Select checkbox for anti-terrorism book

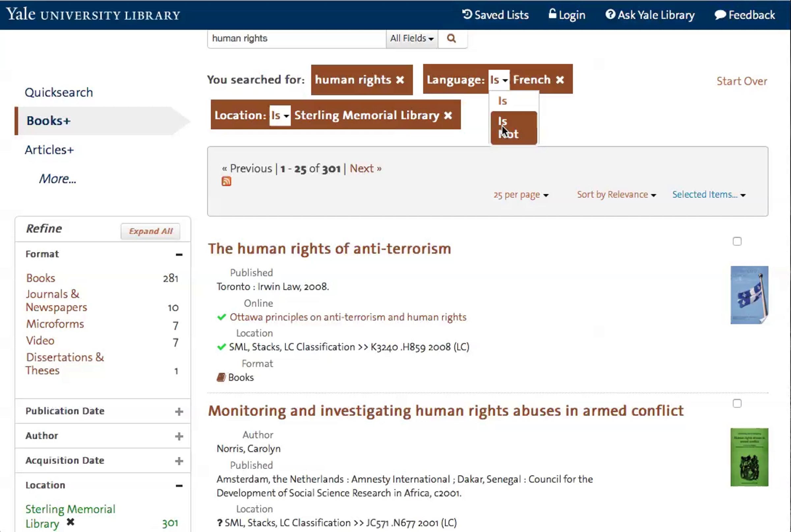tap(737, 241)
